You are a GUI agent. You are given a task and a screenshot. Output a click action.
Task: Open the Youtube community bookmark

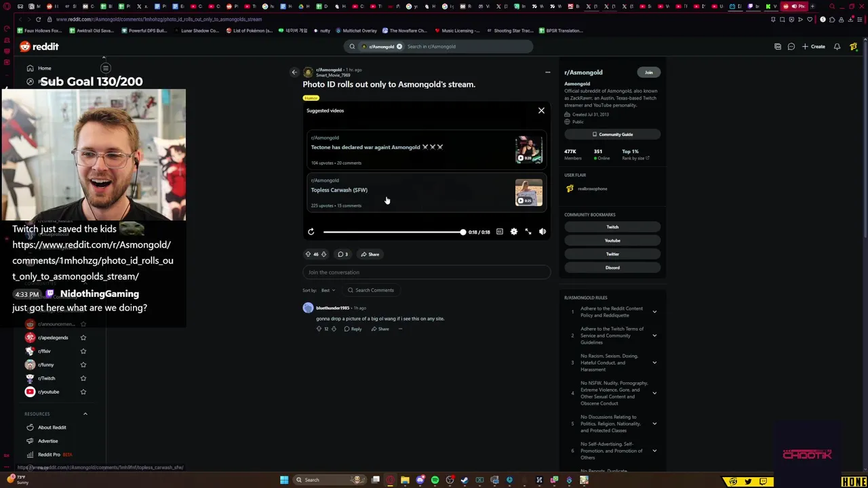pyautogui.click(x=612, y=241)
